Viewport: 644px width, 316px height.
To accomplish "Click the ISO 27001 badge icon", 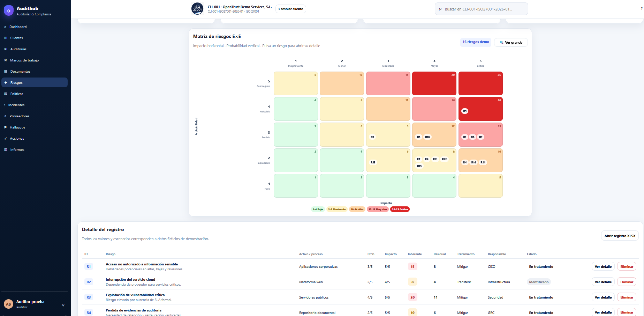I will coord(197,9).
